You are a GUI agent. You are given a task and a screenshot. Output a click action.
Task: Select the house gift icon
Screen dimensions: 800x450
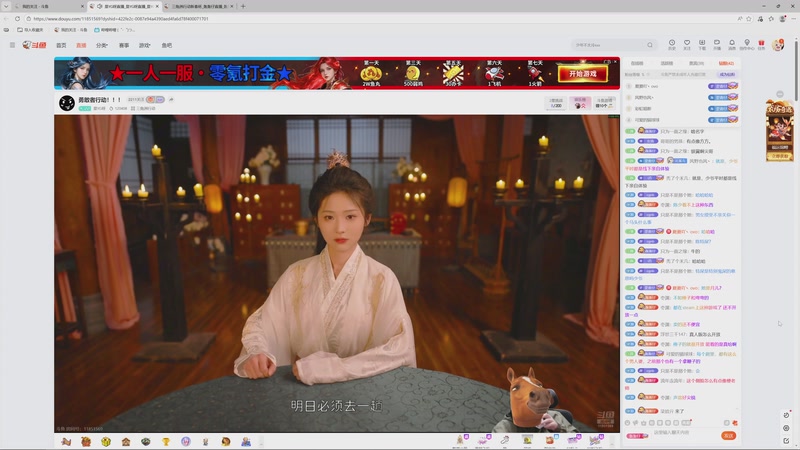coord(126,442)
